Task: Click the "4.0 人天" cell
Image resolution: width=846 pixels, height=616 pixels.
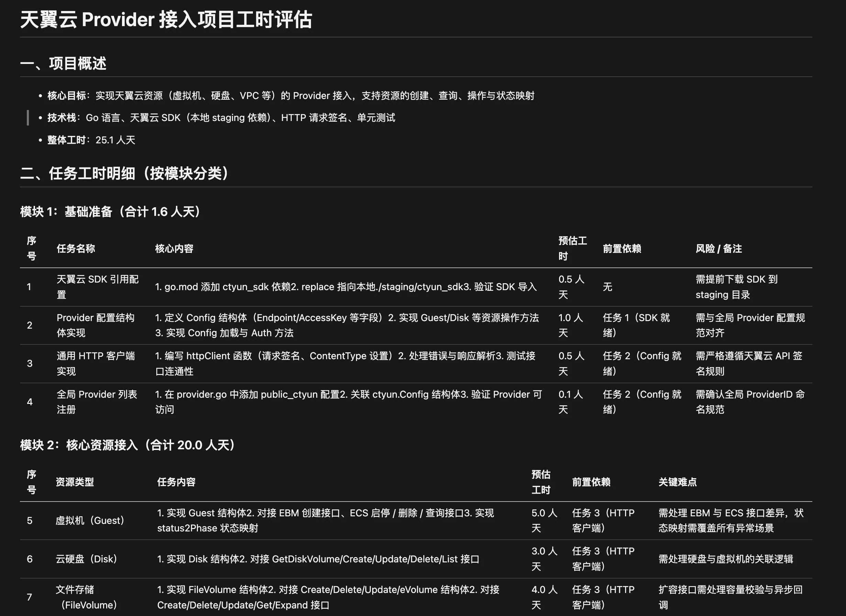Action: coord(544,597)
